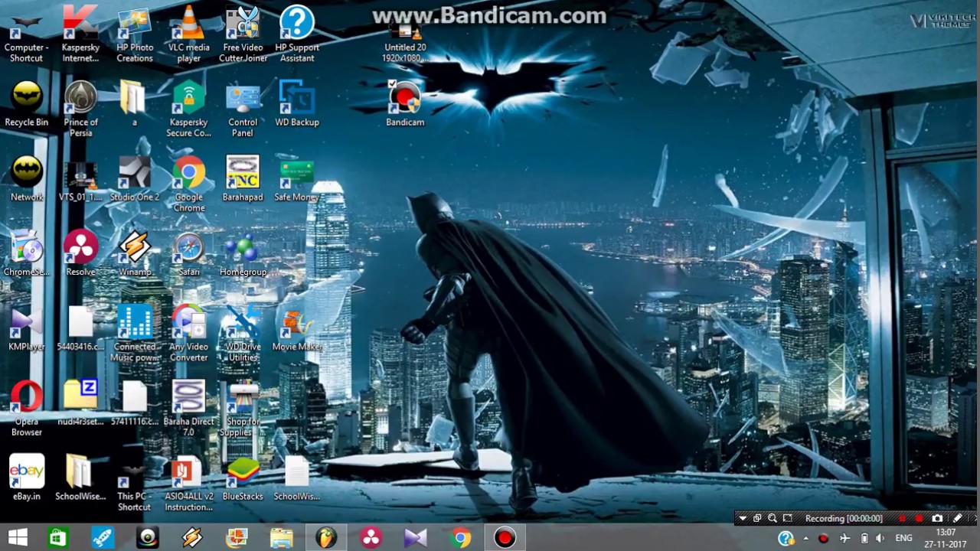Image resolution: width=980 pixels, height=551 pixels.
Task: Open the Homegroup desktop icon
Action: 243,254
